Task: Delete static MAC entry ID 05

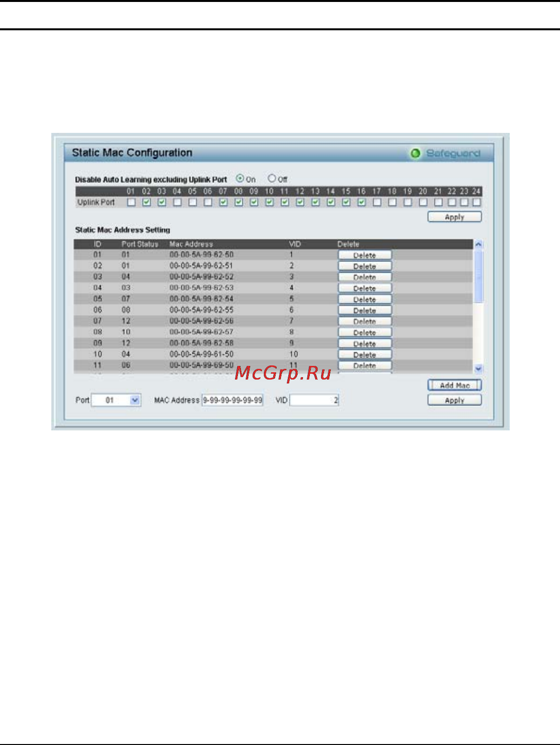Action: (x=365, y=299)
